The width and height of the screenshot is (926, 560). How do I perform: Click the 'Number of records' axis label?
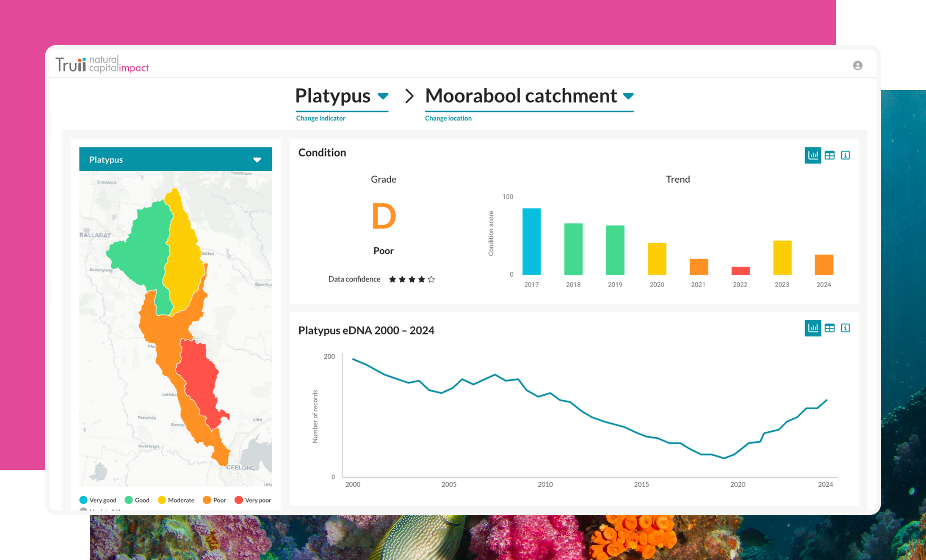click(315, 416)
